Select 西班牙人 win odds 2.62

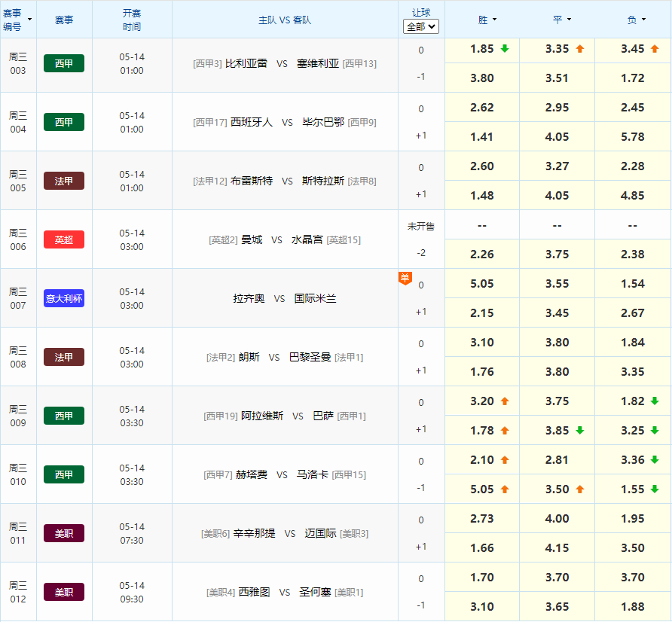[482, 108]
